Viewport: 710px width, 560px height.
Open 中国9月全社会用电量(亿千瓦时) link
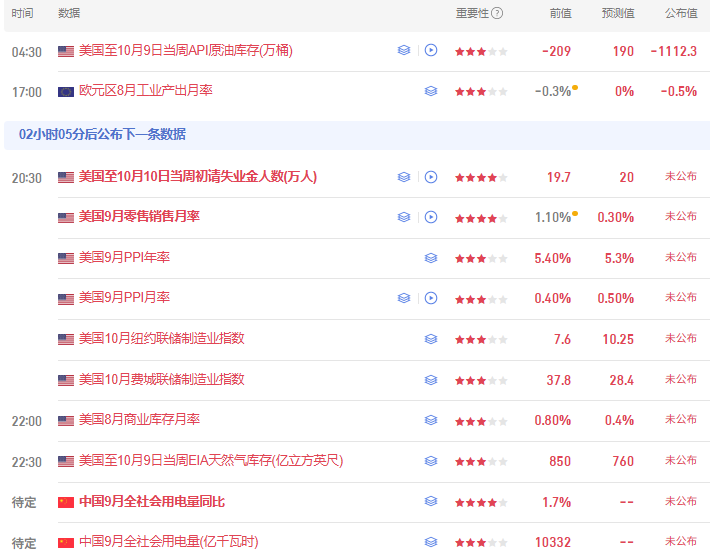[x=168, y=541]
